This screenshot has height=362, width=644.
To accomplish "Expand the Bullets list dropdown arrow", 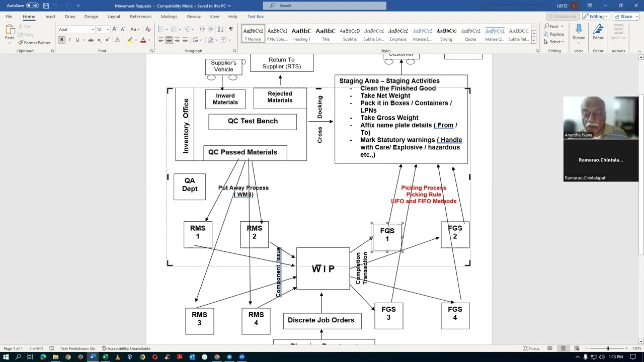I will 167,29.
